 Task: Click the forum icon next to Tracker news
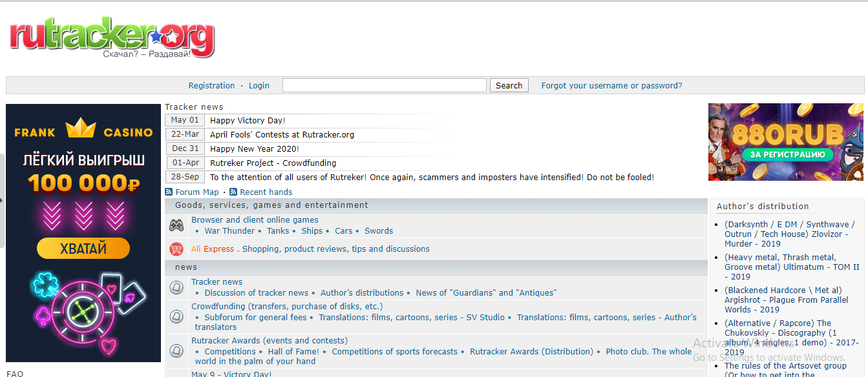pyautogui.click(x=176, y=287)
